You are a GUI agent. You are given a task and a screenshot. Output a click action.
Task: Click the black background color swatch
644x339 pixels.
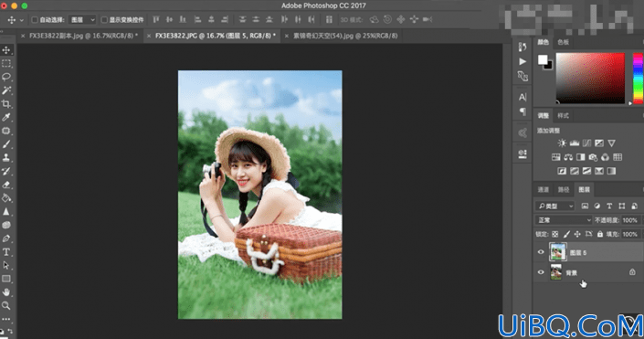pos(550,66)
